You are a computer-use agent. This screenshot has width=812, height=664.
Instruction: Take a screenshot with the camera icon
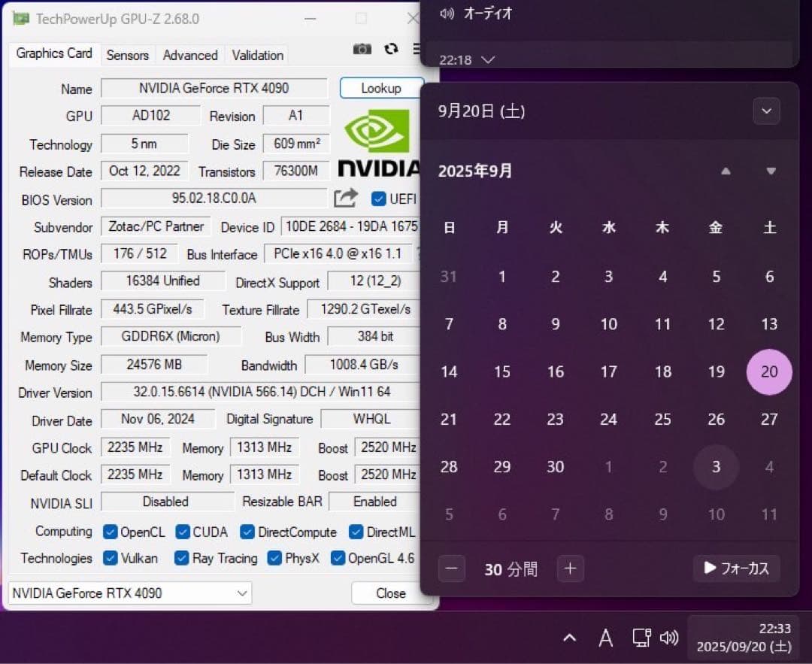click(362, 49)
